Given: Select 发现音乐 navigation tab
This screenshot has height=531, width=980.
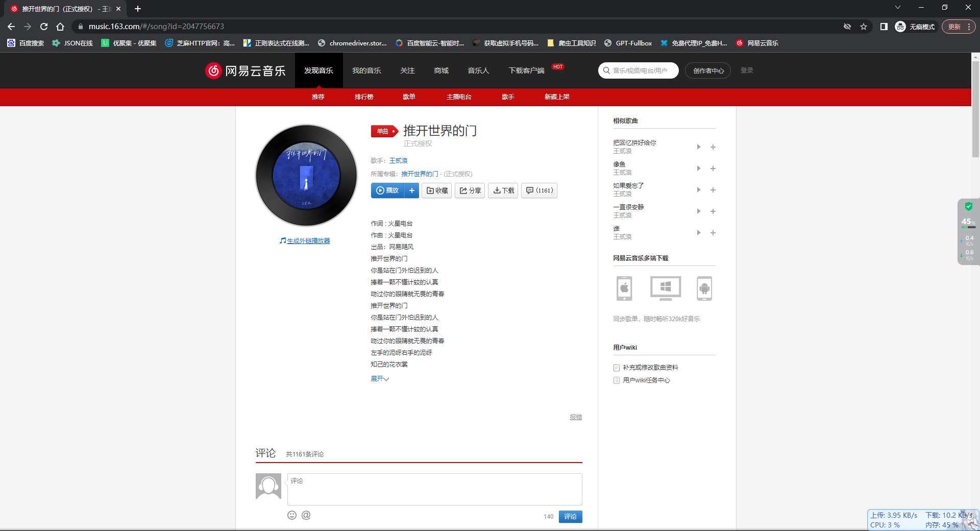Looking at the screenshot, I should [318, 70].
